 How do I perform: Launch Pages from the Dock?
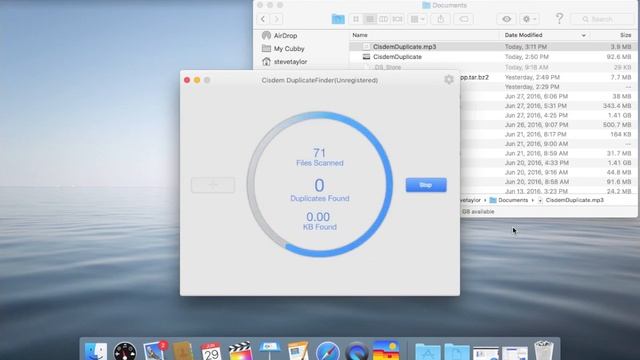[298, 351]
